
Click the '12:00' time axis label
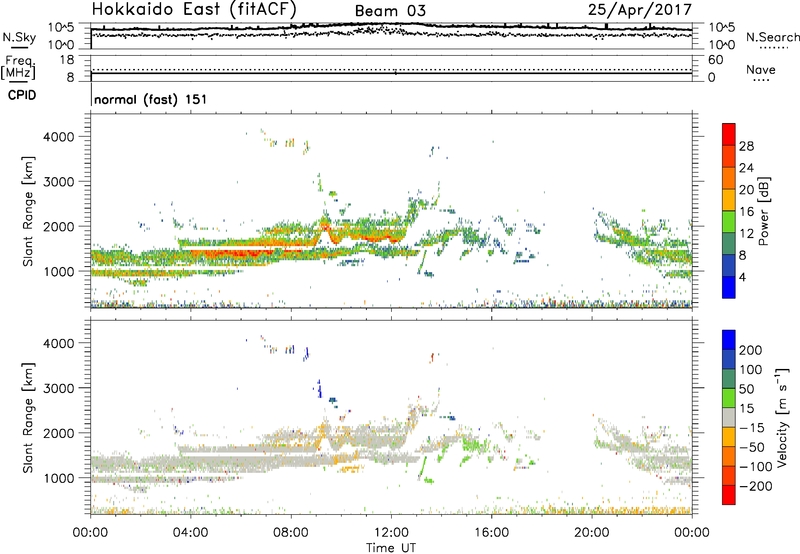(x=391, y=533)
